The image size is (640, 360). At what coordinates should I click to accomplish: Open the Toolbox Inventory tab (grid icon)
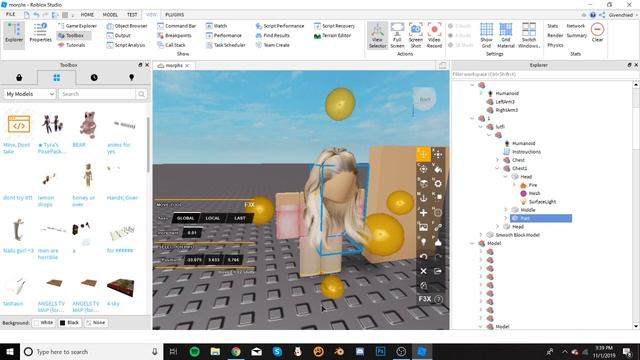click(x=56, y=78)
